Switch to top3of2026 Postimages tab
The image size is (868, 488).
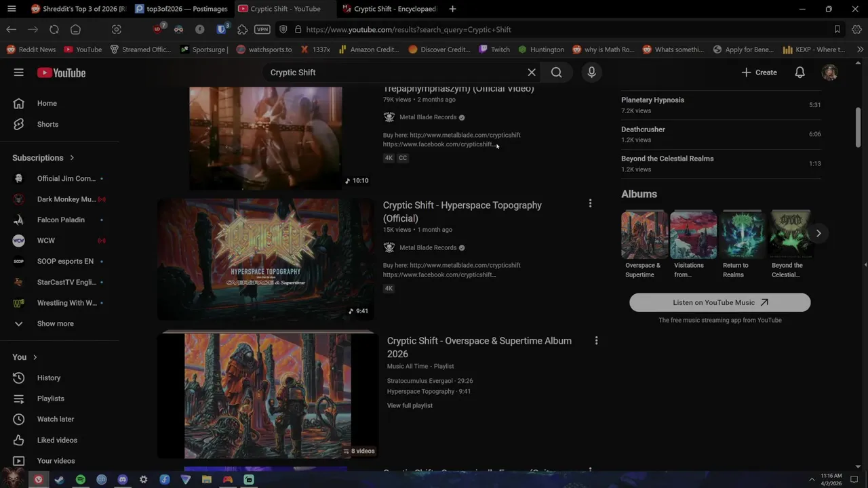(181, 9)
